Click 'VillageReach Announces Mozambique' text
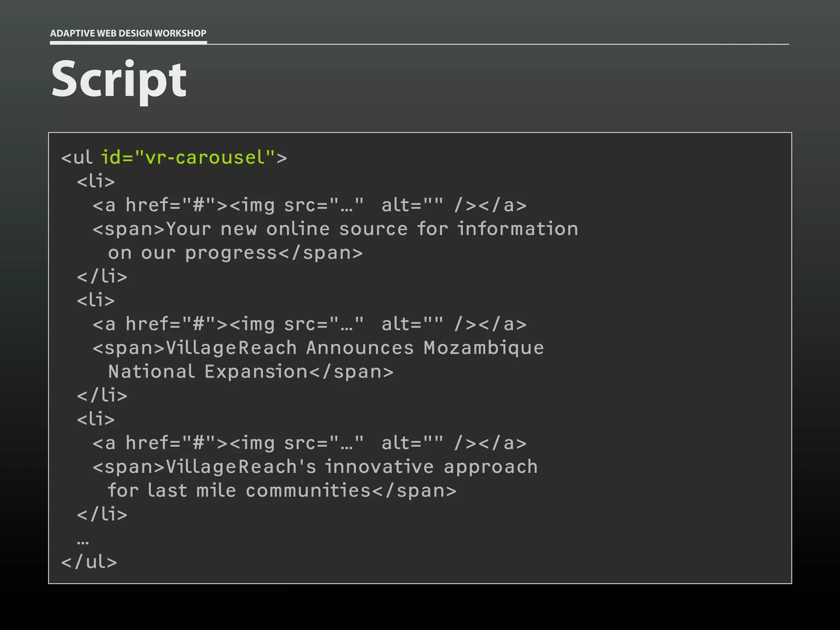The width and height of the screenshot is (840, 630). click(355, 348)
